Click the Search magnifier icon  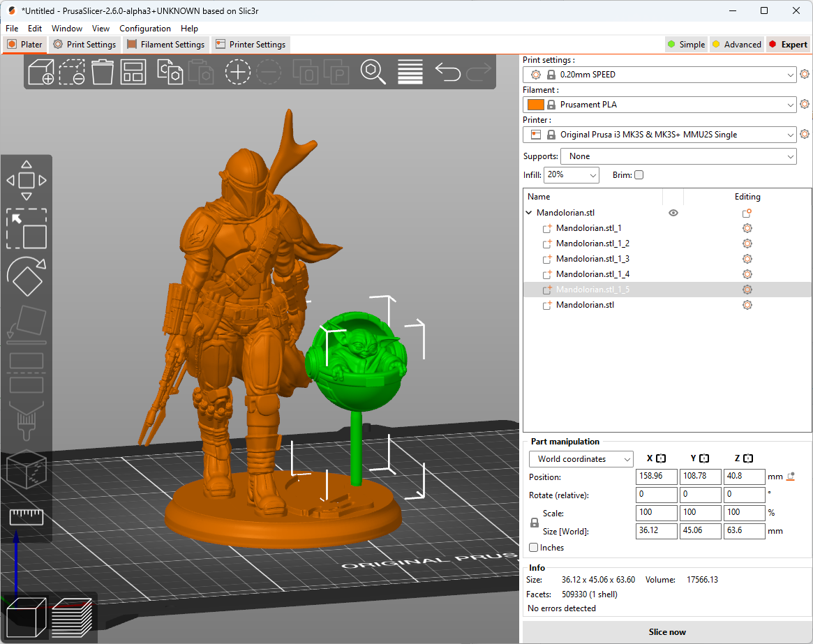(x=373, y=72)
